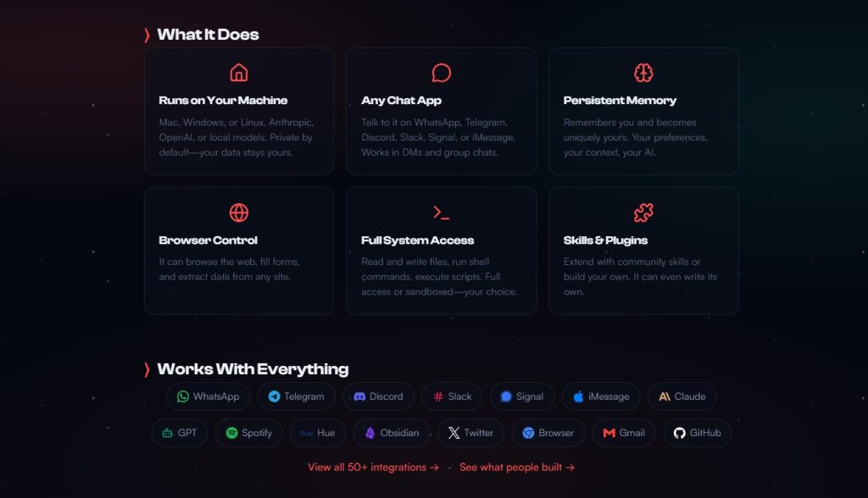Click the Signal integration chip
This screenshot has width=868, height=498.
coord(521,396)
